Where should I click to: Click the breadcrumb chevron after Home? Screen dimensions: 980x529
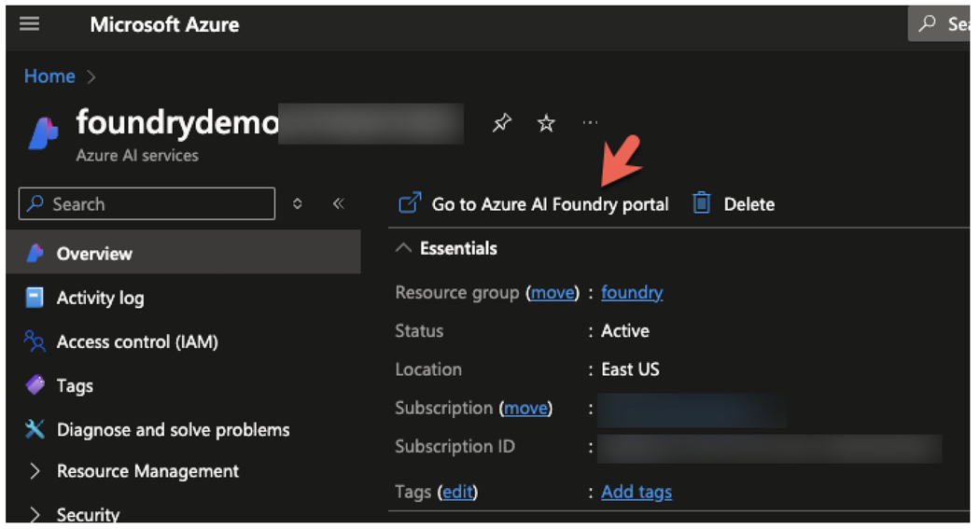point(91,77)
